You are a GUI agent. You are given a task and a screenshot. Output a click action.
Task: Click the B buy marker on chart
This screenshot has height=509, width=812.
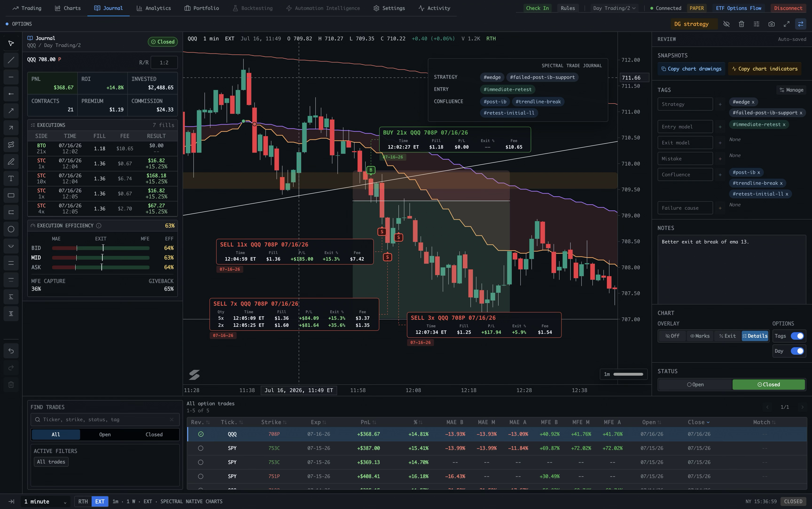pos(371,170)
